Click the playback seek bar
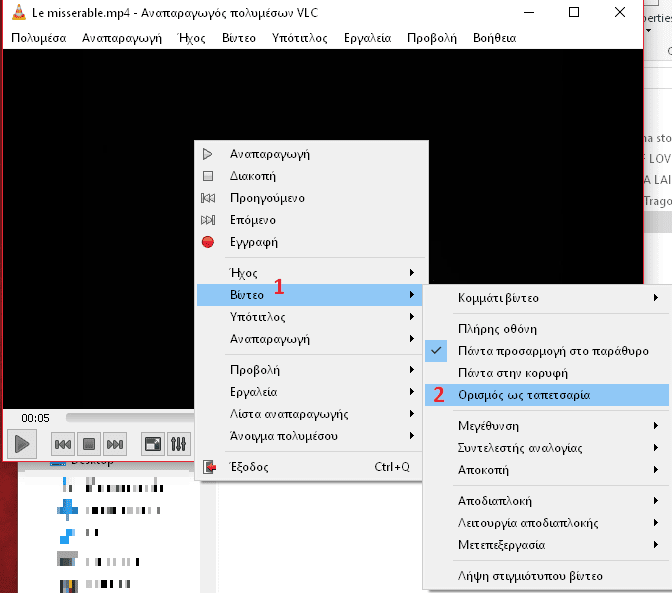Image resolution: width=672 pixels, height=593 pixels. pyautogui.click(x=130, y=417)
